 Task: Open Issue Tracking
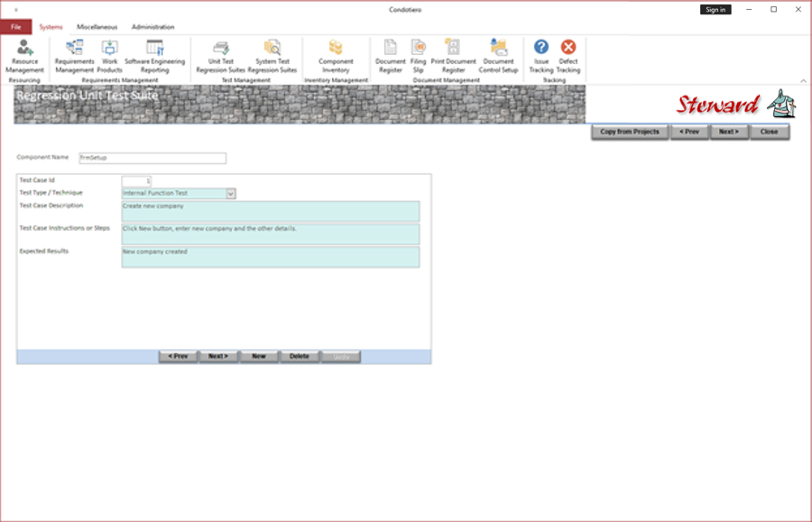[x=541, y=57]
